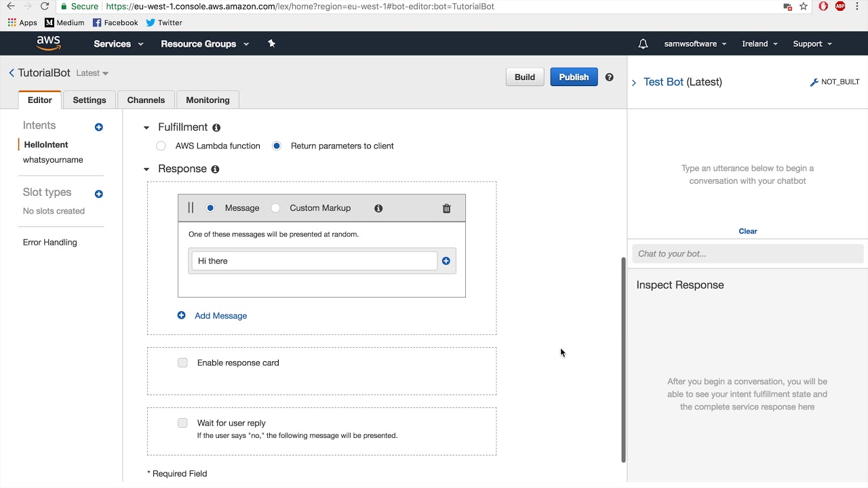Switch to the Channels tab

pos(146,100)
